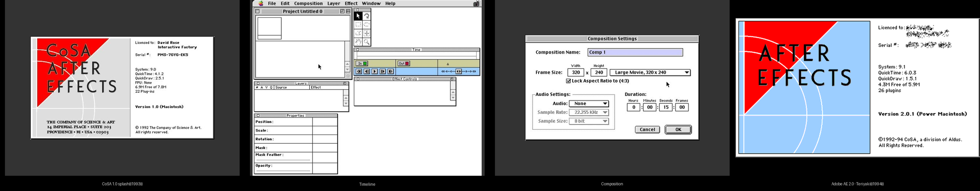This screenshot has height=191, width=980.
Task: Click the Layers panel scroll-down arrow
Action: click(346, 104)
